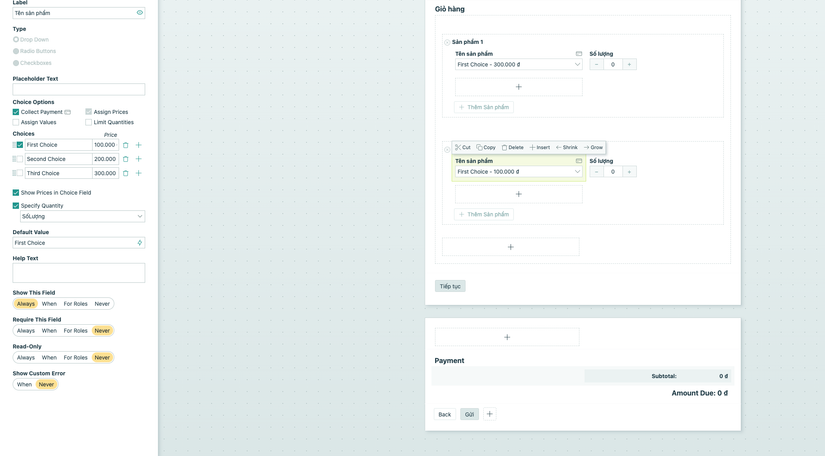The width and height of the screenshot is (825, 456).
Task: Delete the First Choice with trash icon
Action: point(125,145)
